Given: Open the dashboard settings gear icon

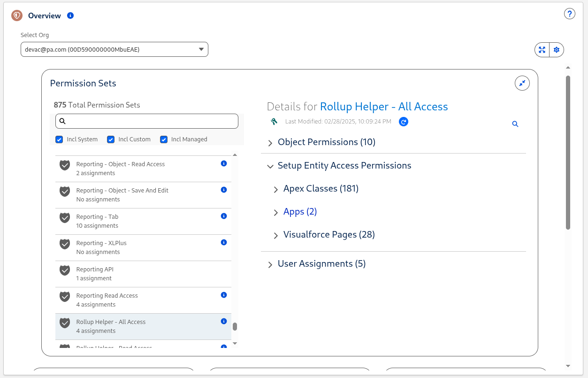Looking at the screenshot, I should [557, 50].
